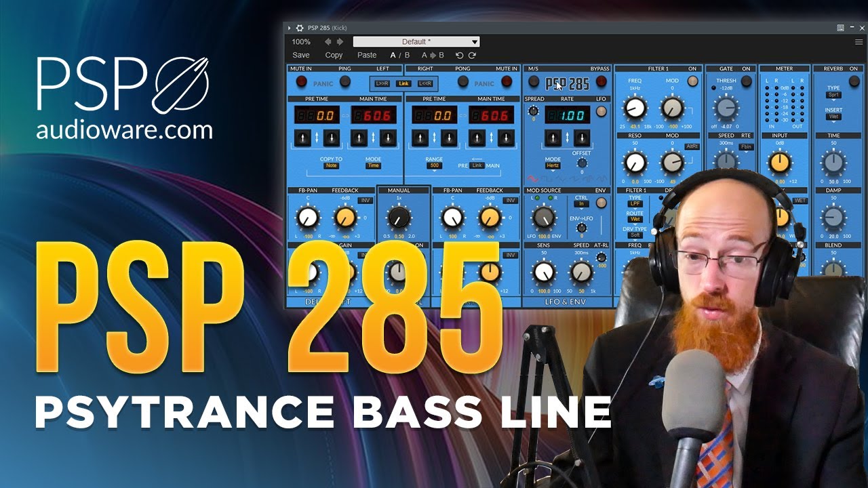Click the L>>R copy button
The height and width of the screenshot is (488, 868).
[382, 83]
